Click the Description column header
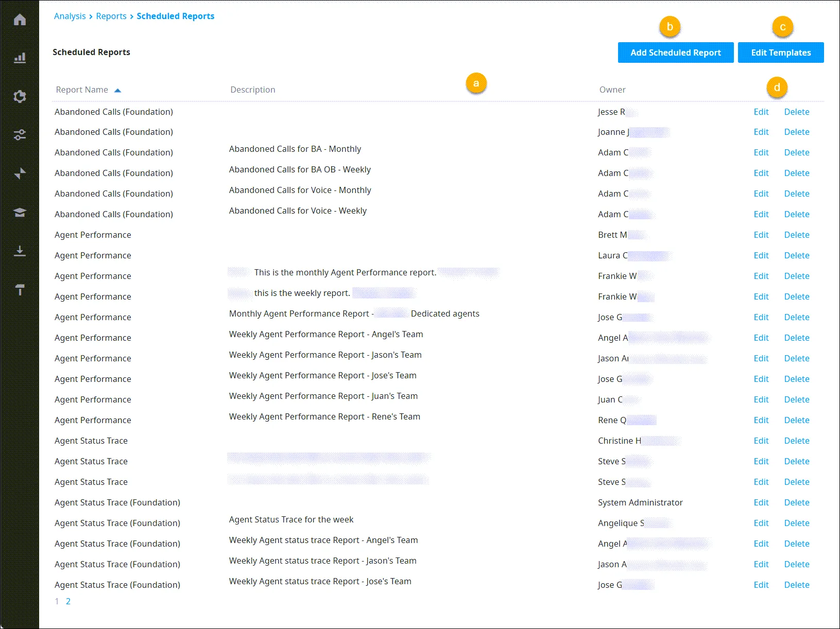The height and width of the screenshot is (629, 840). pyautogui.click(x=253, y=90)
